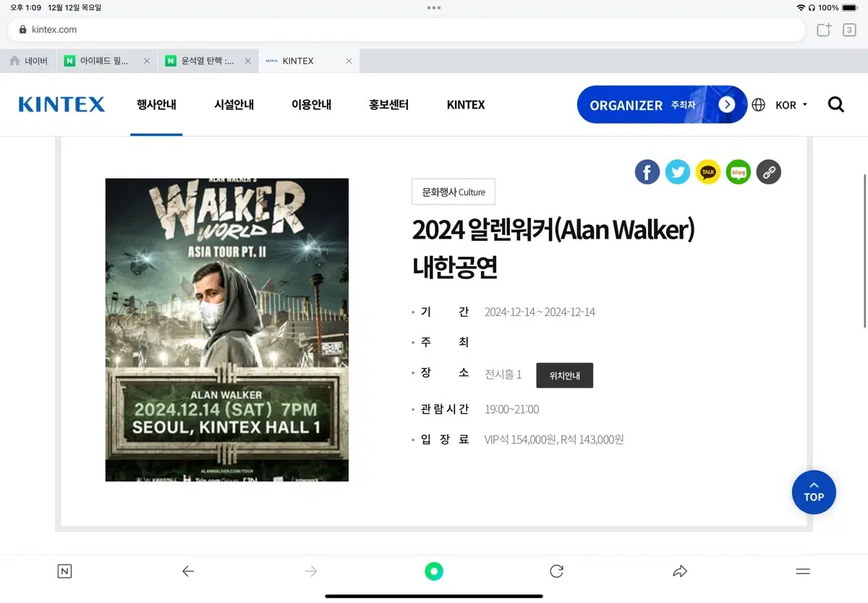Viewport: 868px width, 603px height.
Task: Share event on Twitter
Action: click(x=678, y=172)
